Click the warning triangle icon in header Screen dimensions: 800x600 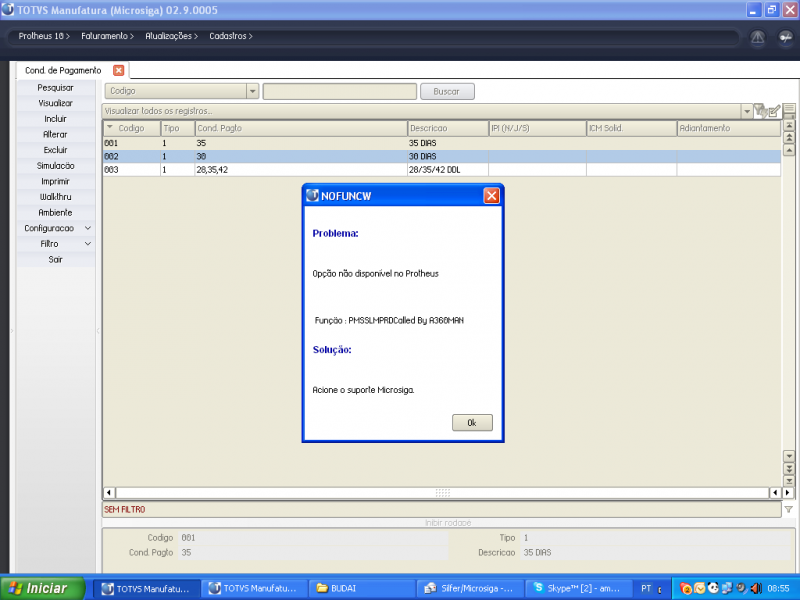pyautogui.click(x=757, y=37)
